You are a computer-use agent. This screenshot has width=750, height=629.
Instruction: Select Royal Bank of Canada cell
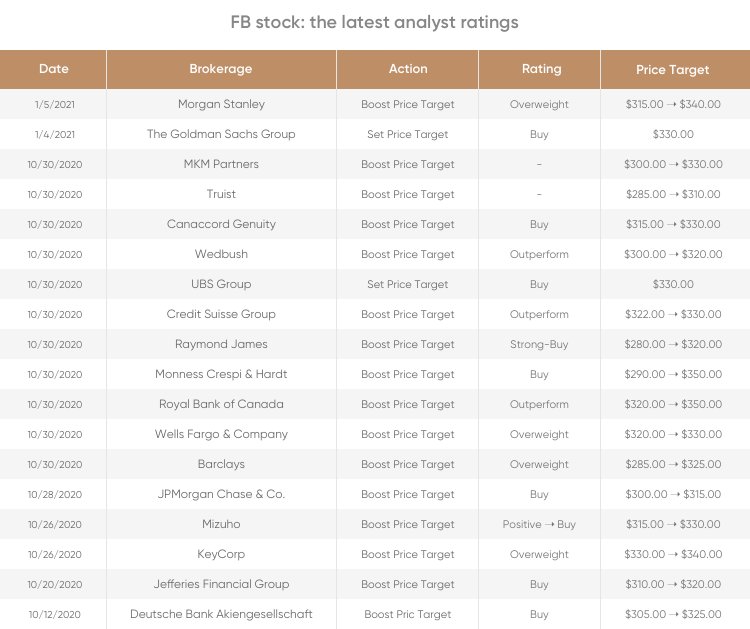(221, 404)
